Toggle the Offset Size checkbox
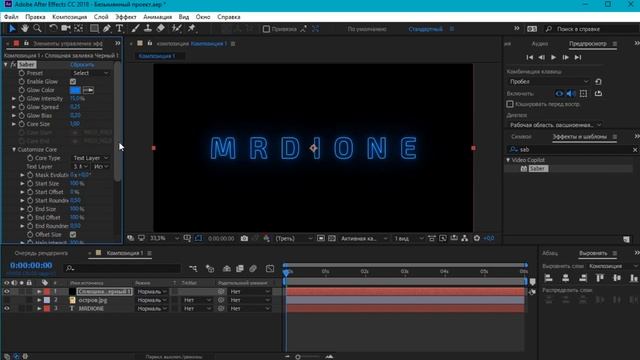The width and height of the screenshot is (640, 360). click(73, 235)
